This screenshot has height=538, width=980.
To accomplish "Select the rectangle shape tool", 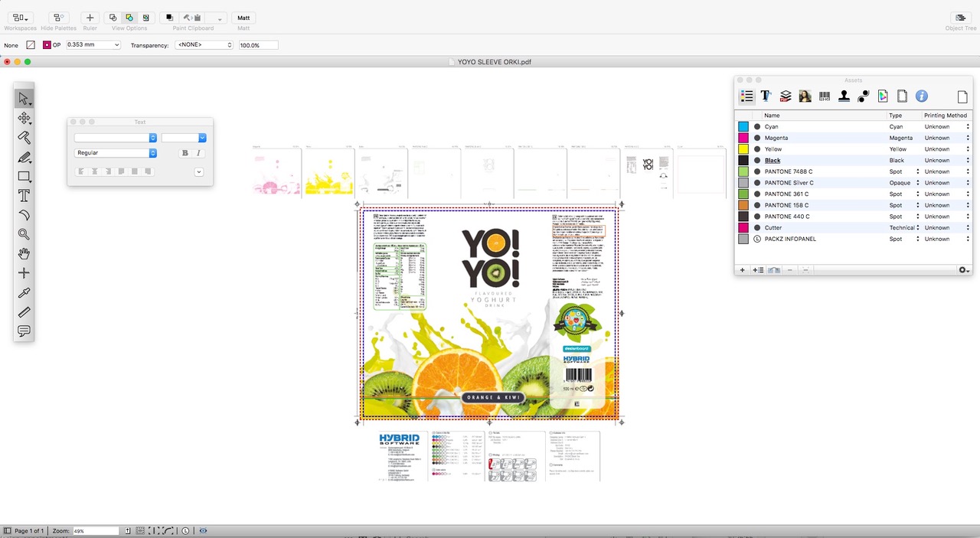I will pos(24,177).
